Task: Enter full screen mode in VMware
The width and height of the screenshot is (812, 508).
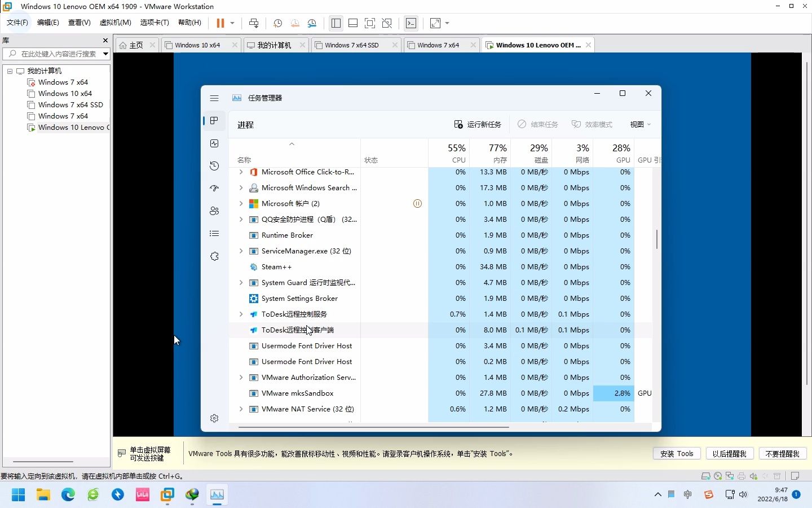Action: click(x=370, y=23)
